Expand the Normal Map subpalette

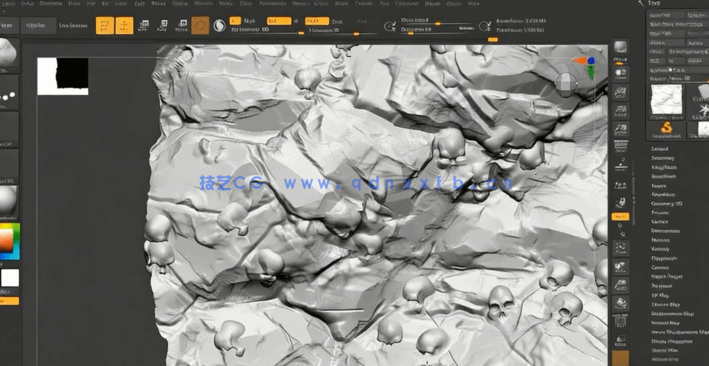click(665, 323)
